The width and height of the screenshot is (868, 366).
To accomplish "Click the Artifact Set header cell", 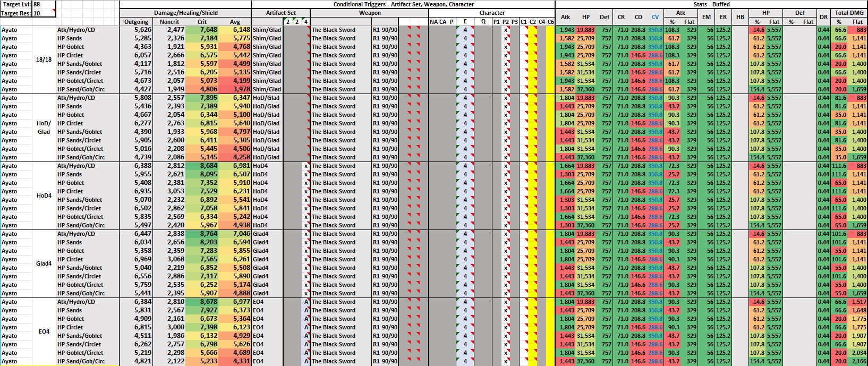I will (280, 13).
